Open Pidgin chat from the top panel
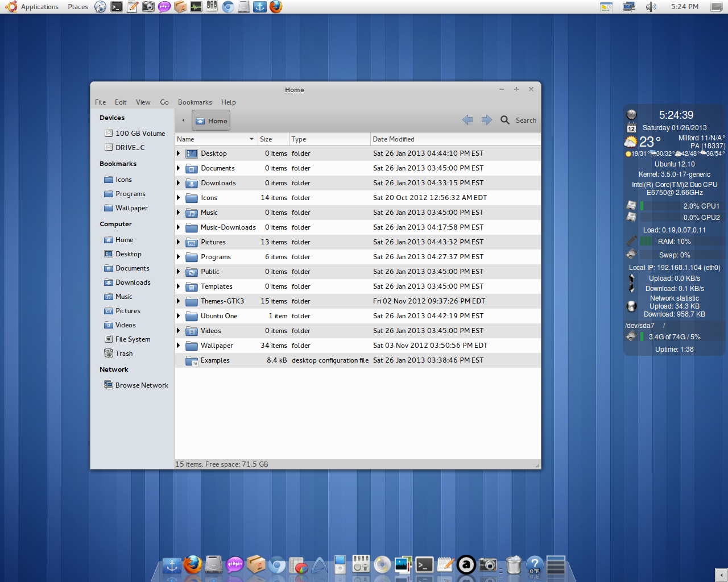Screen dimensions: 728x582 pyautogui.click(x=164, y=7)
